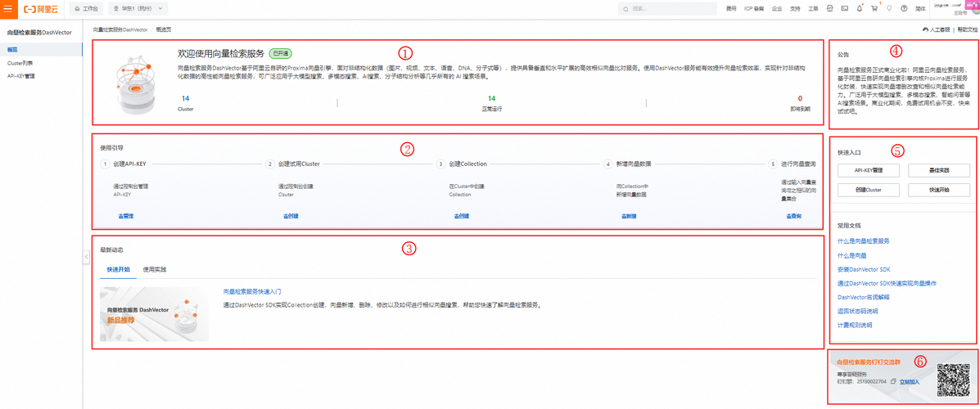Open the ICP 备案 top bar item

[x=754, y=9]
